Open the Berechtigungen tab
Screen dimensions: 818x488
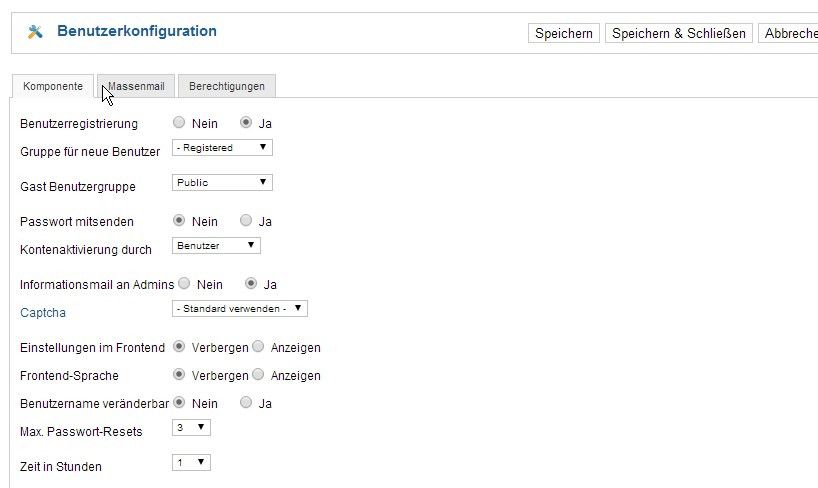(x=227, y=86)
